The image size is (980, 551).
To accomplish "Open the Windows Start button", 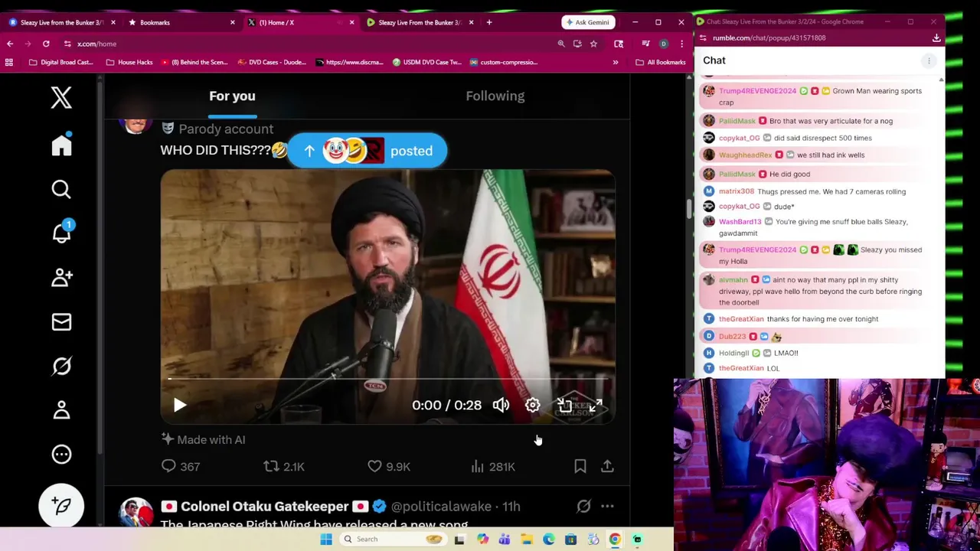I will pos(325,539).
